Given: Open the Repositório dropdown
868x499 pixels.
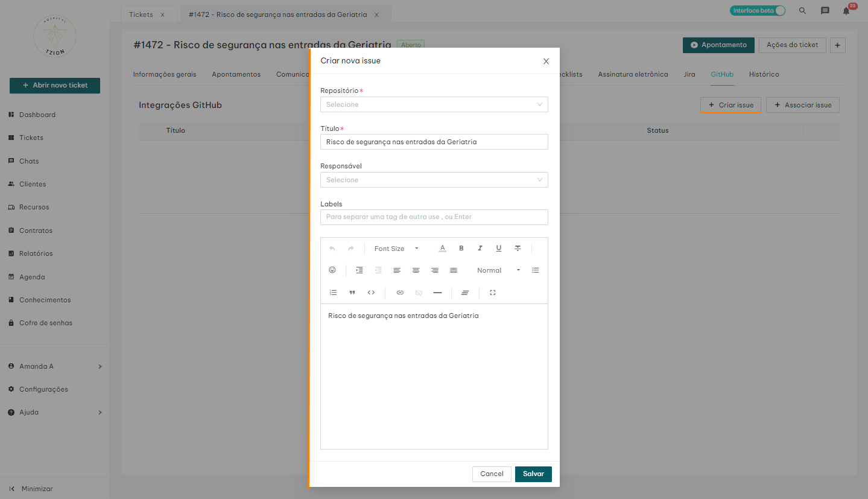Looking at the screenshot, I should pos(434,104).
